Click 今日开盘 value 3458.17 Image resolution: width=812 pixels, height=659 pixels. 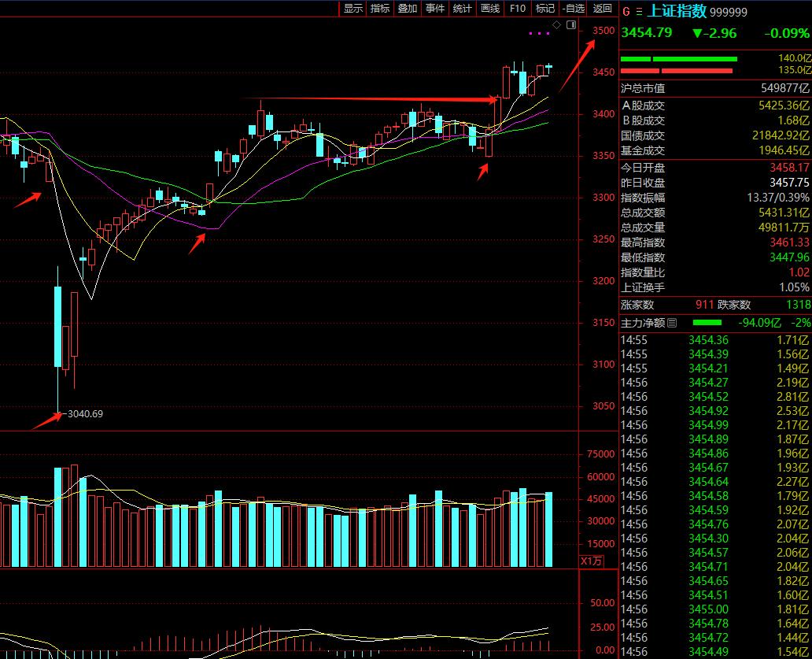pos(789,168)
